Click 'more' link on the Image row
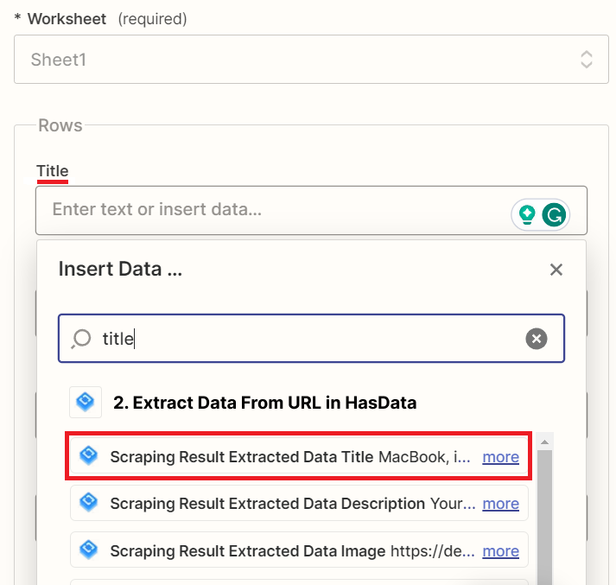This screenshot has width=616, height=585. tap(500, 551)
